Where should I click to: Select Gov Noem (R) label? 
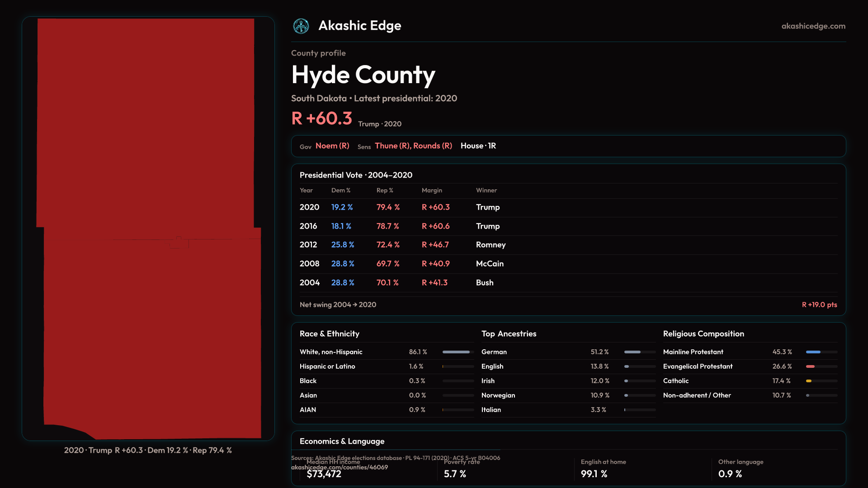coord(332,146)
